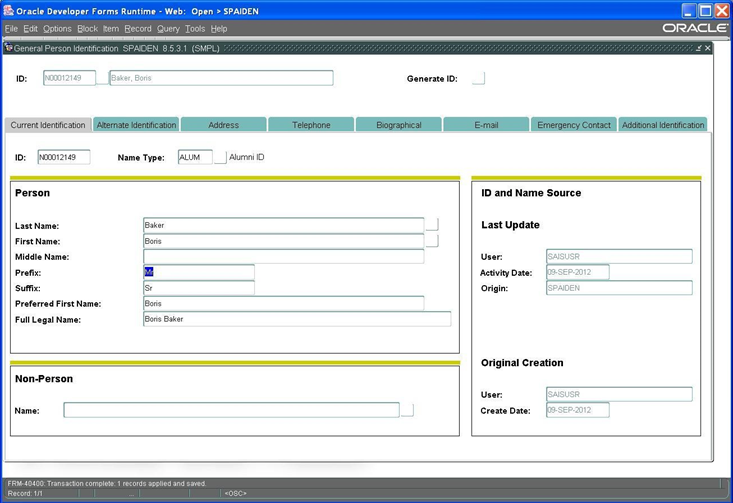Click the SPAIDEN form window icon
Screen dimensions: 733x503
(8, 48)
